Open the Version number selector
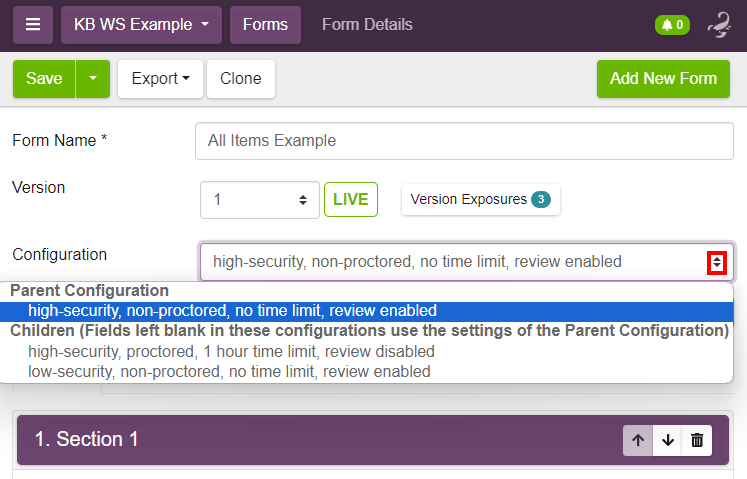The image size is (747, 479). click(x=260, y=200)
